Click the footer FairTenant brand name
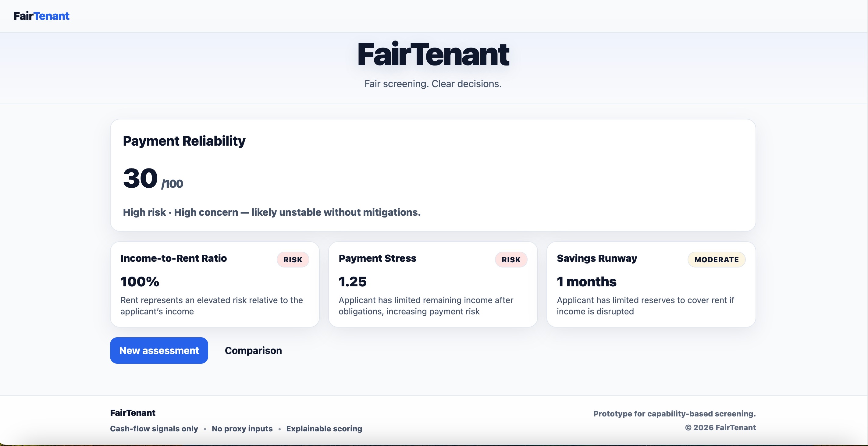This screenshot has width=868, height=446. coord(132,413)
